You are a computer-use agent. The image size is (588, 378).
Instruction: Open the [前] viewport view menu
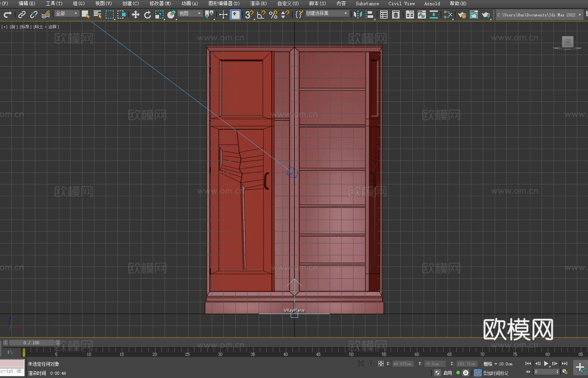(x=13, y=27)
